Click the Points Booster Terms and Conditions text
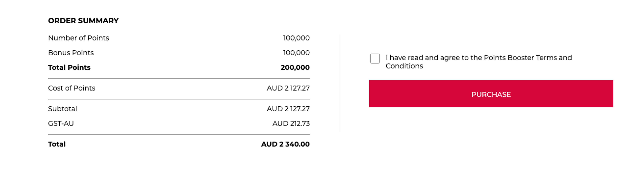Screen dimensions: 644x174 pos(478,62)
